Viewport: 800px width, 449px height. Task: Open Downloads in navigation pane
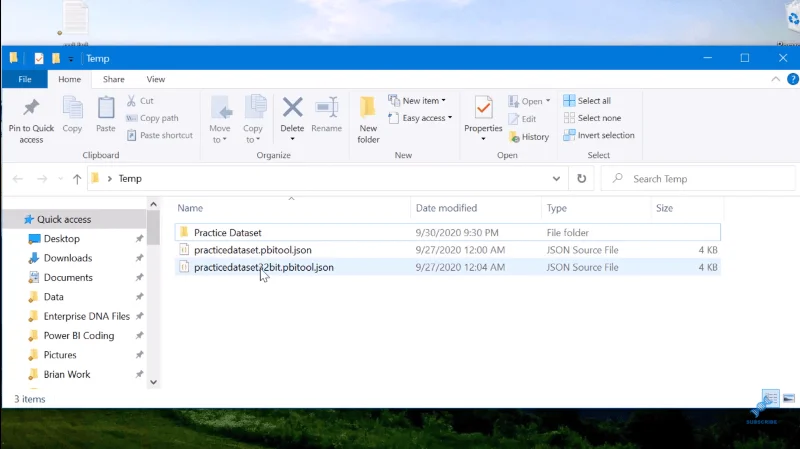point(68,258)
